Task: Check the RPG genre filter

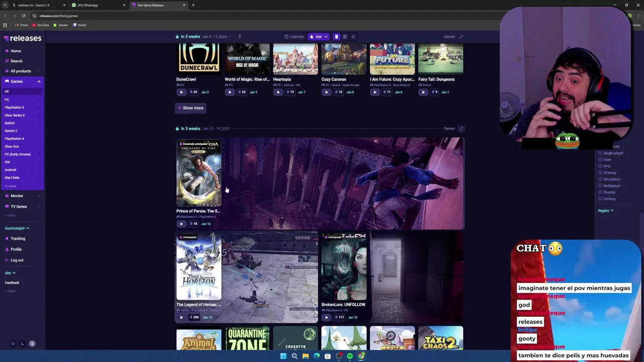Action: tap(600, 166)
